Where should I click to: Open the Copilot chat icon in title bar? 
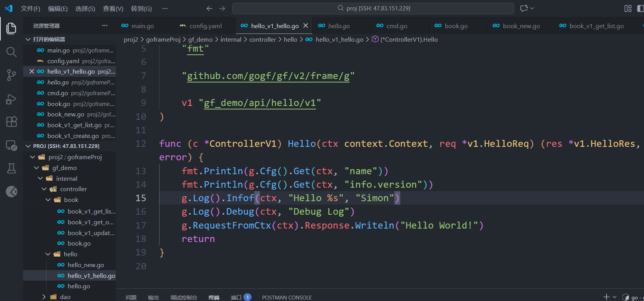524,8
